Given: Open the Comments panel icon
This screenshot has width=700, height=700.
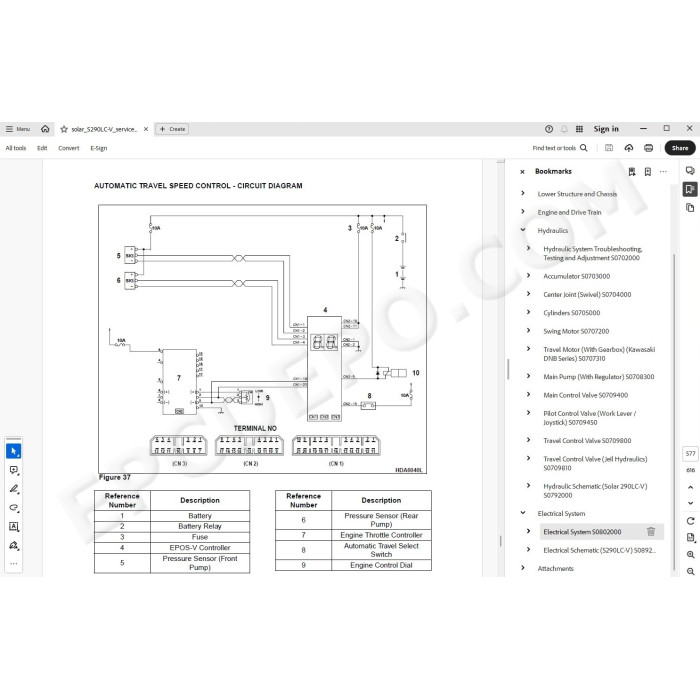Looking at the screenshot, I should pyautogui.click(x=690, y=171).
